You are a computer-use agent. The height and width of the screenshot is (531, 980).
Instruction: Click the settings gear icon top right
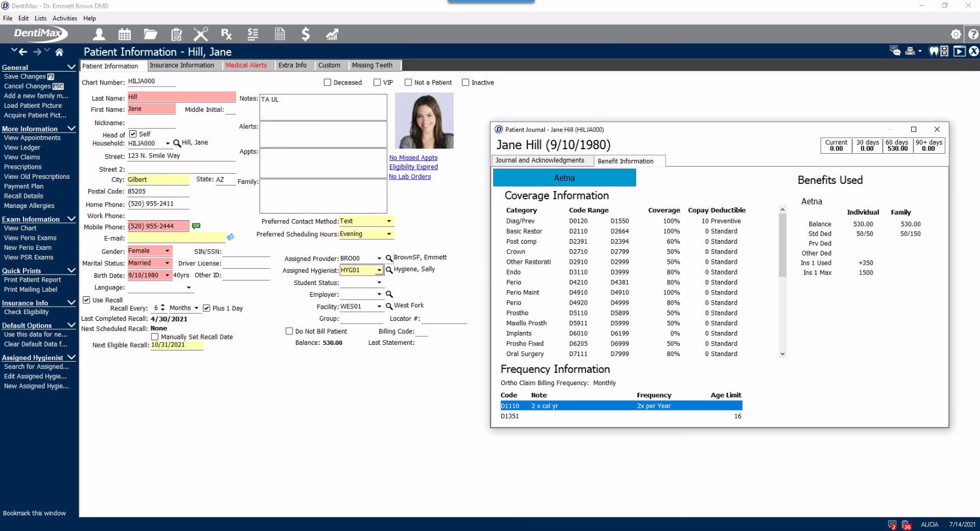coord(956,34)
